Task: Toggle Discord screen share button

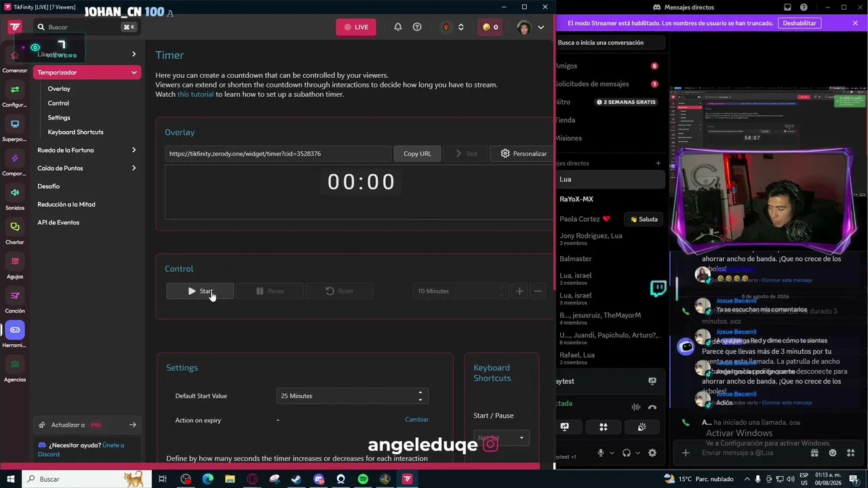Action: (x=564, y=427)
